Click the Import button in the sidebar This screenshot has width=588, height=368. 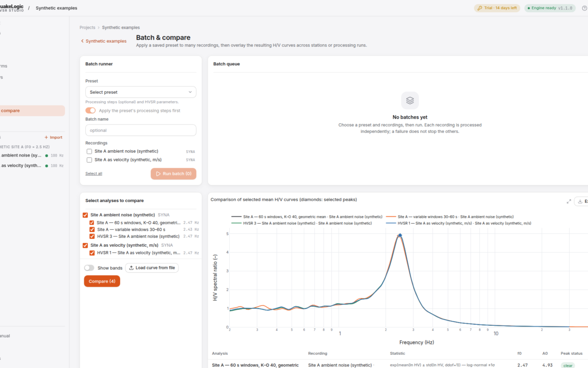(53, 137)
